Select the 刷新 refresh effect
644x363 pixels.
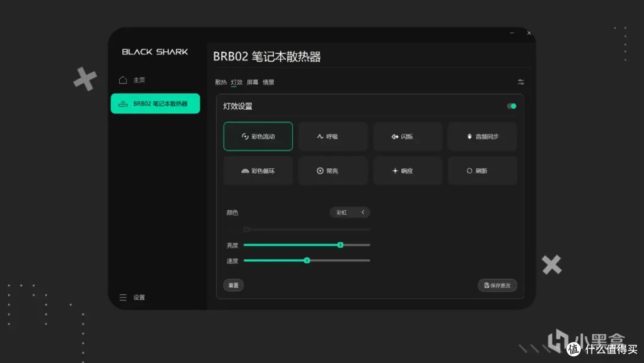click(x=482, y=171)
